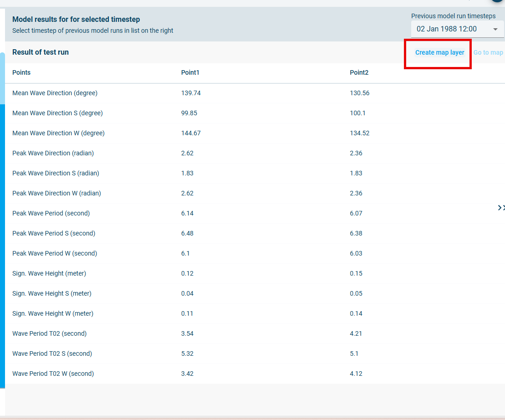Click the Create map layer button

click(439, 52)
